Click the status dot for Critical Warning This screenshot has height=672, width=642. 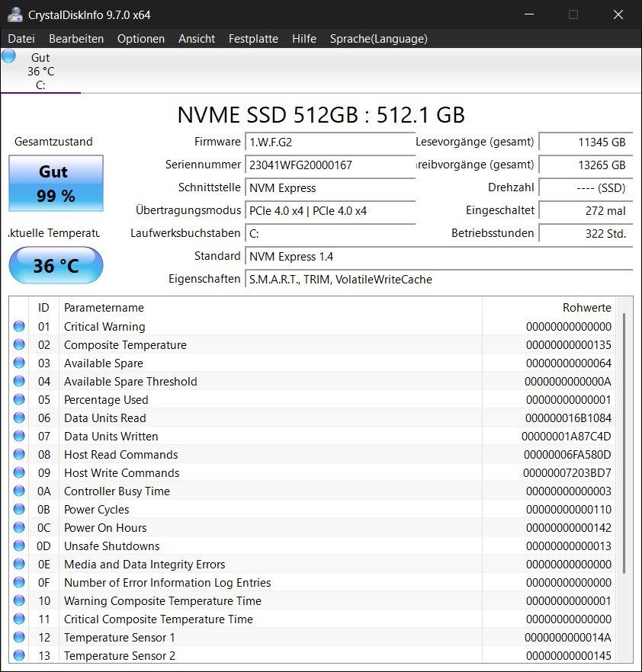(19, 327)
